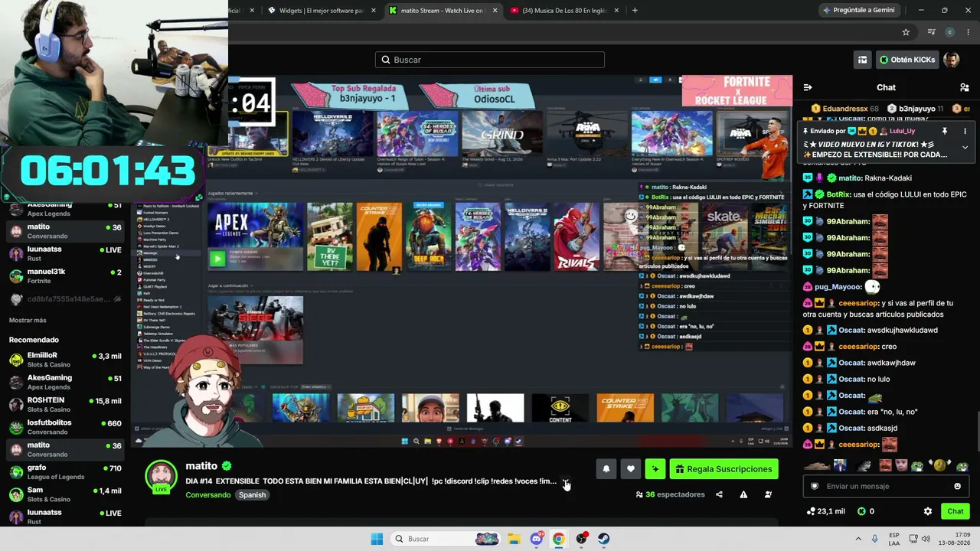Viewport: 980px width, 551px height.
Task: Click the Obtén KICKs button
Action: [907, 60]
